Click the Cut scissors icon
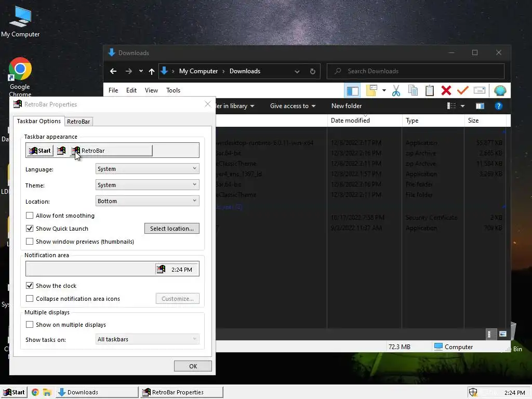532x399 pixels. (396, 90)
